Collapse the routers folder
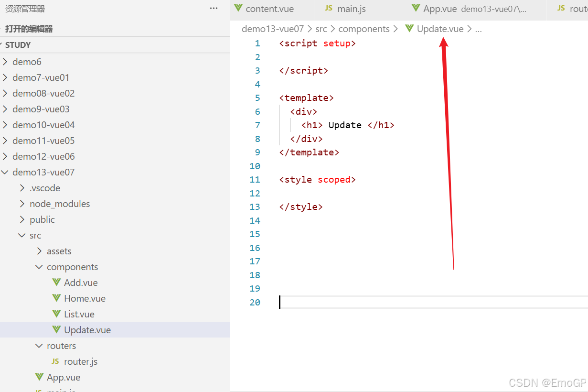The height and width of the screenshot is (392, 588). pyautogui.click(x=40, y=346)
